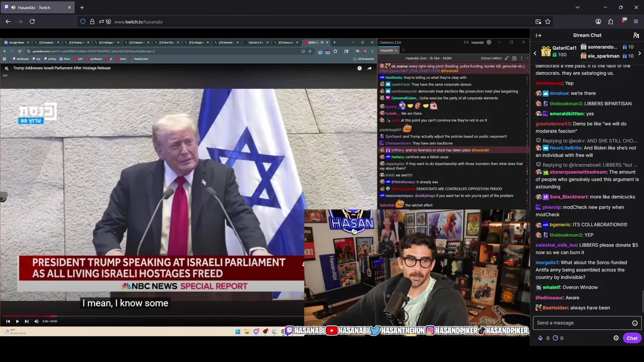Add a new tab in Chatterino
Screen dimensions: 644x362
[403, 50]
